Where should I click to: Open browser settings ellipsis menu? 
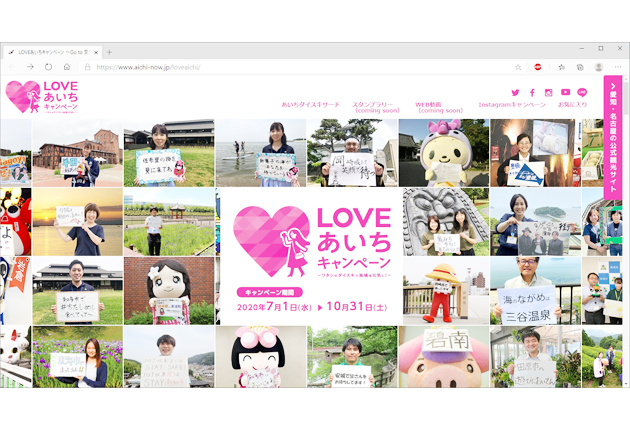[618, 67]
